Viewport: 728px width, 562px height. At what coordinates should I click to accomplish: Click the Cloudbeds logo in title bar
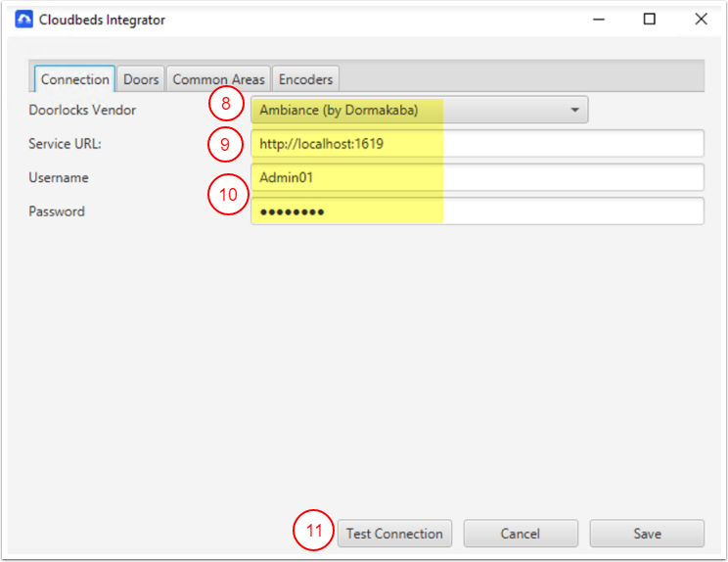click(x=24, y=20)
